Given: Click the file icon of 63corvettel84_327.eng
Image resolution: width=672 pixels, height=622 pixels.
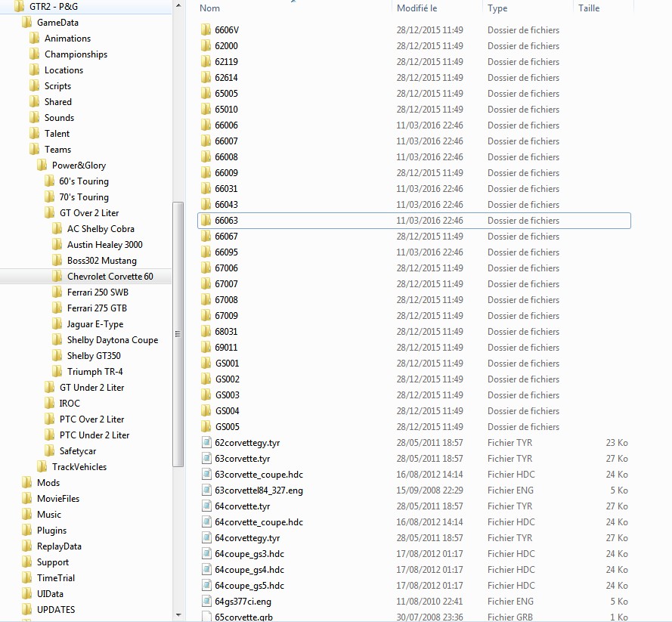Looking at the screenshot, I should click(206, 490).
